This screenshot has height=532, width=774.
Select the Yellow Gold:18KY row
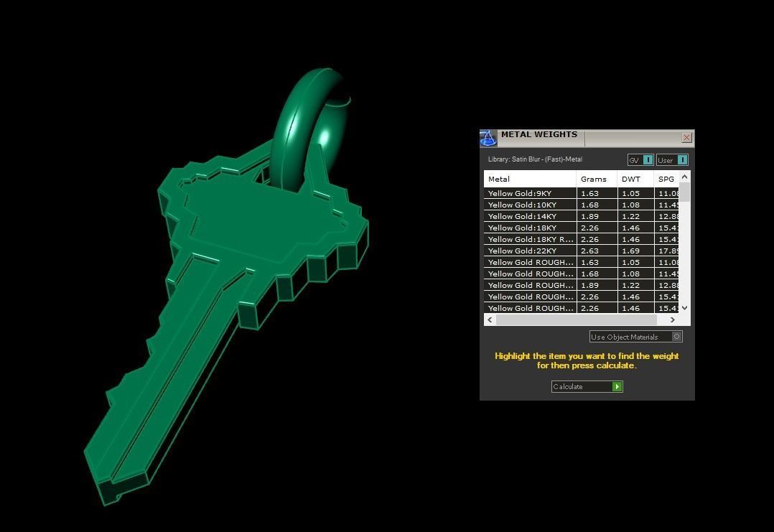(x=581, y=228)
